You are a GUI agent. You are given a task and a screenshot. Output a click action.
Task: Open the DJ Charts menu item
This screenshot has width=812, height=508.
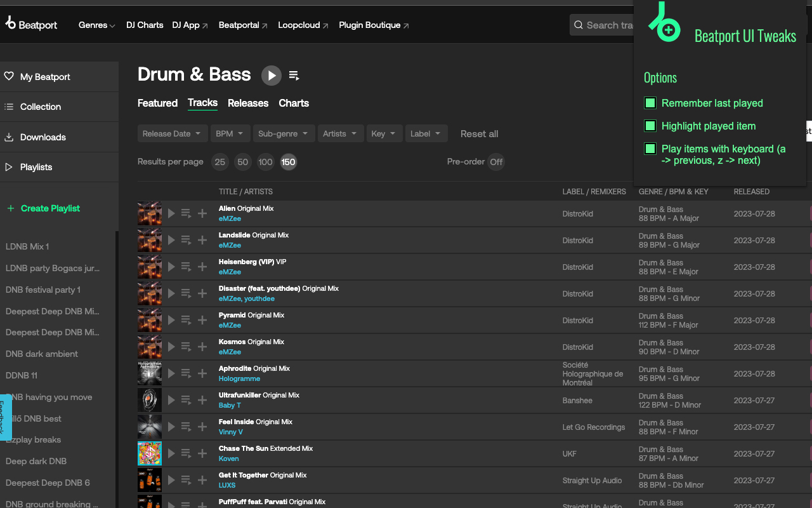(145, 25)
